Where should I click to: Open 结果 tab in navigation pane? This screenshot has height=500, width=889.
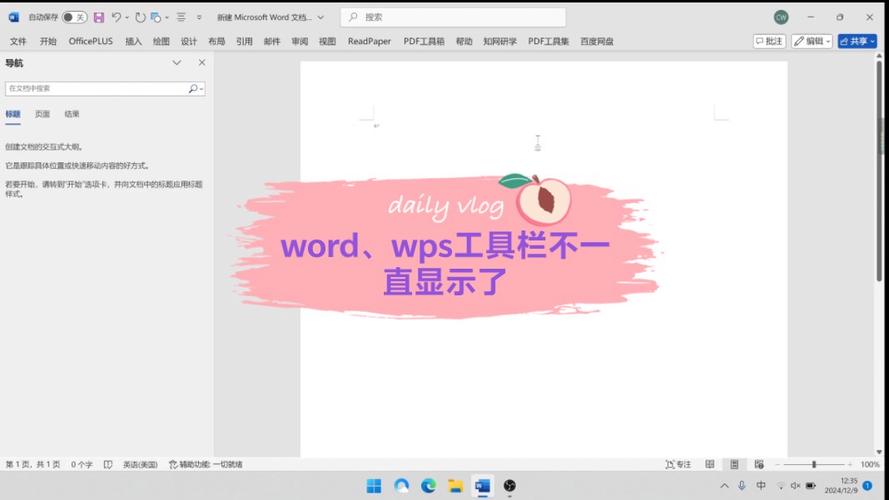coord(72,114)
